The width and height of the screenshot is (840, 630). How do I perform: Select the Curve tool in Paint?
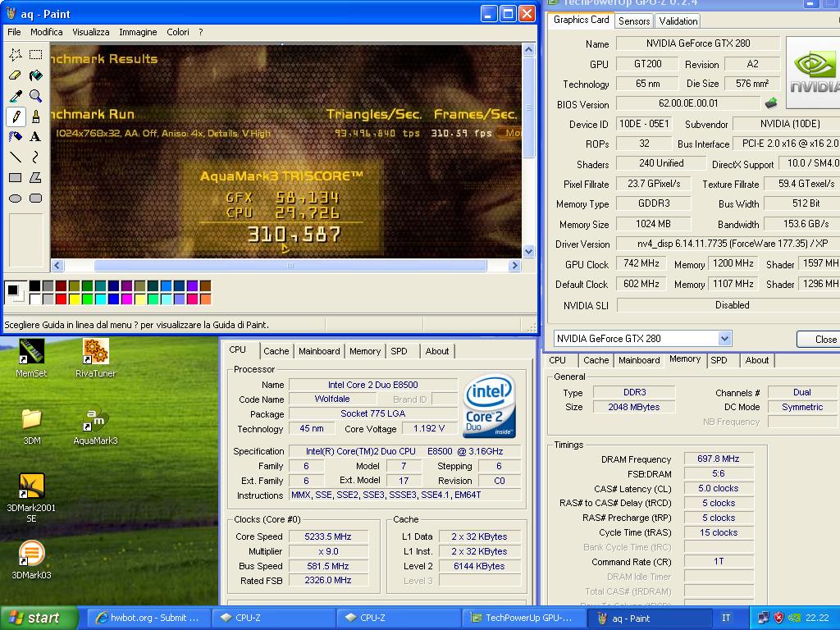tap(36, 157)
